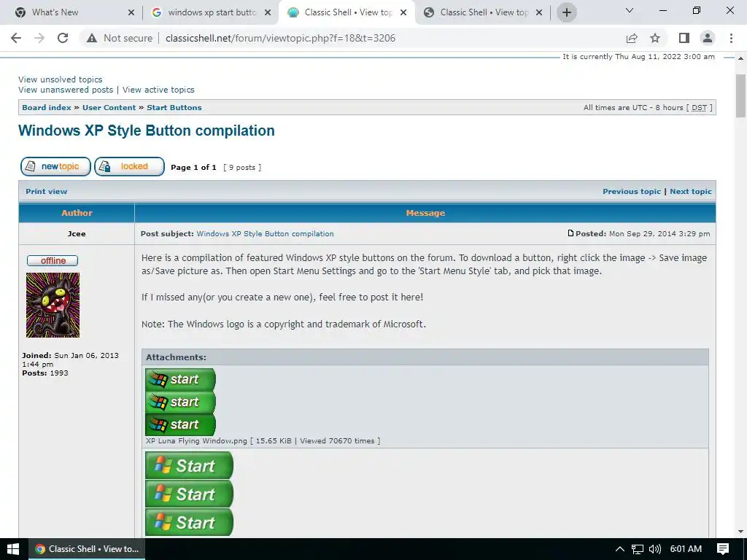The height and width of the screenshot is (560, 747).
Task: Open a new browser tab
Action: point(566,12)
